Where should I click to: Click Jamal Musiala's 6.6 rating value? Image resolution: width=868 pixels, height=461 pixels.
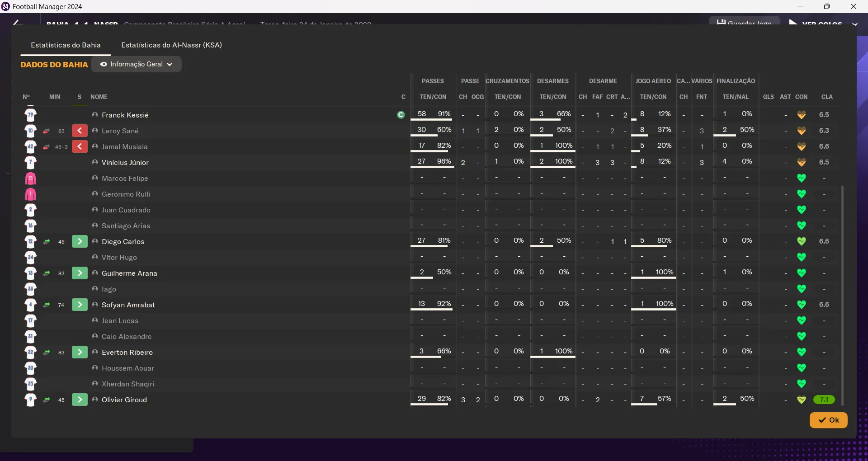(x=824, y=146)
